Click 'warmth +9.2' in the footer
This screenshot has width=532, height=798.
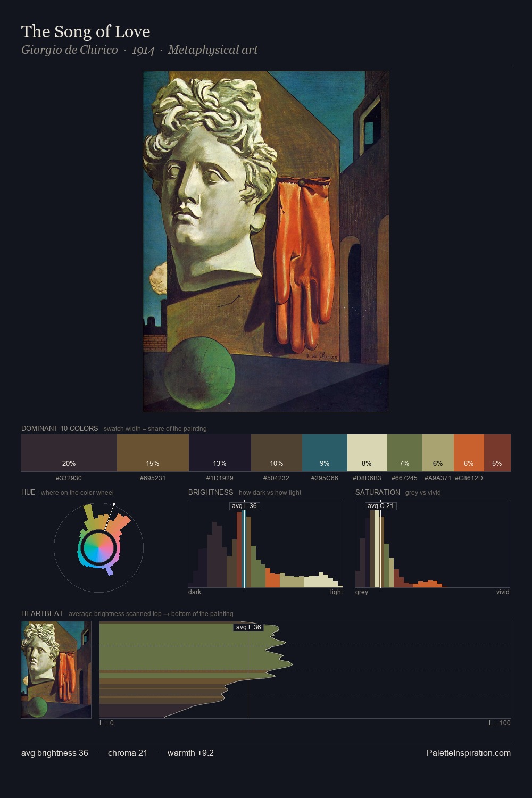(190, 753)
